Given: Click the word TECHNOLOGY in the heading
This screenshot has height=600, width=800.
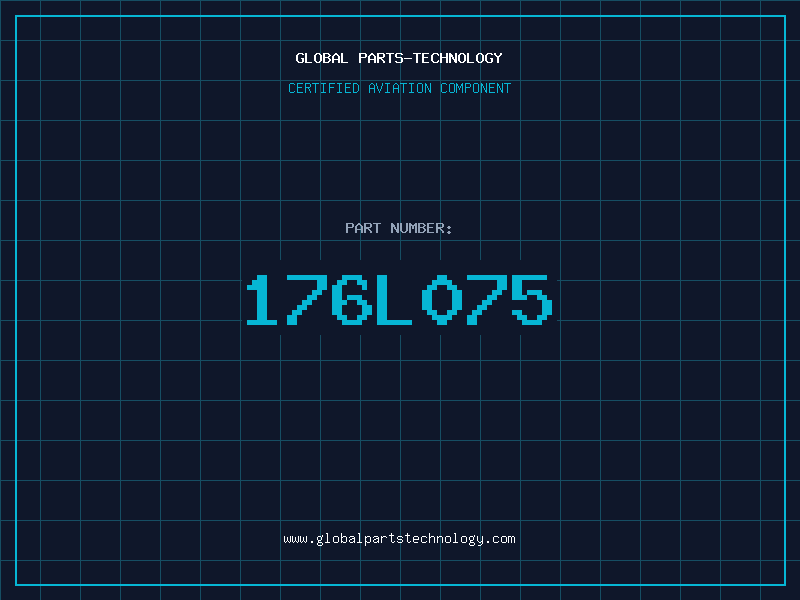Looking at the screenshot, I should coord(458,58).
